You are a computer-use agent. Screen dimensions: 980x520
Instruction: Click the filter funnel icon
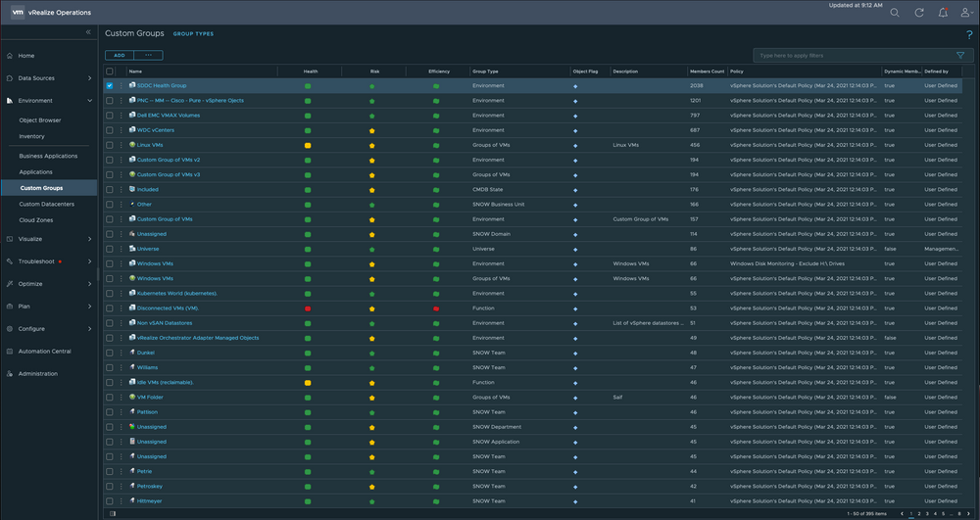960,56
